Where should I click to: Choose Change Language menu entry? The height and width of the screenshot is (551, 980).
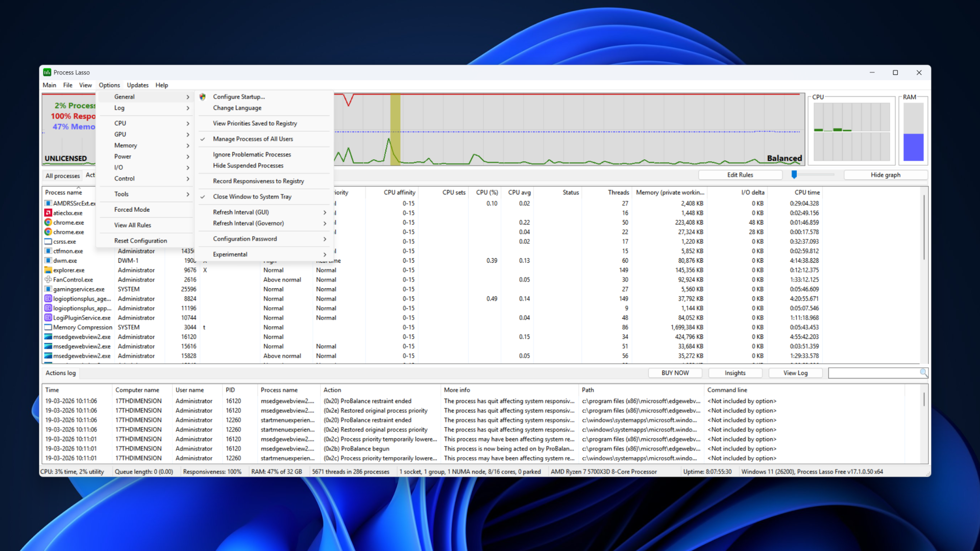(264, 108)
